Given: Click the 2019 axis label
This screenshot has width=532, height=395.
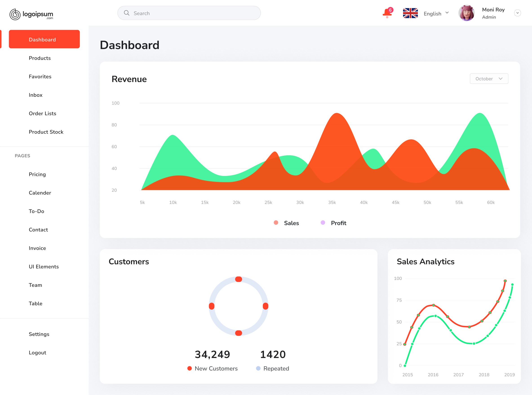Looking at the screenshot, I should pos(510,375).
